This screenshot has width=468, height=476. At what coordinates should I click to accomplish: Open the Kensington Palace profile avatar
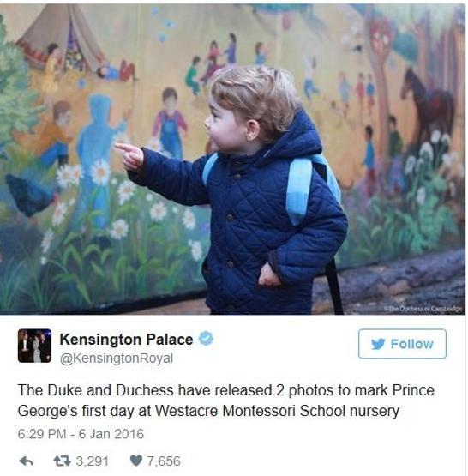click(x=34, y=346)
